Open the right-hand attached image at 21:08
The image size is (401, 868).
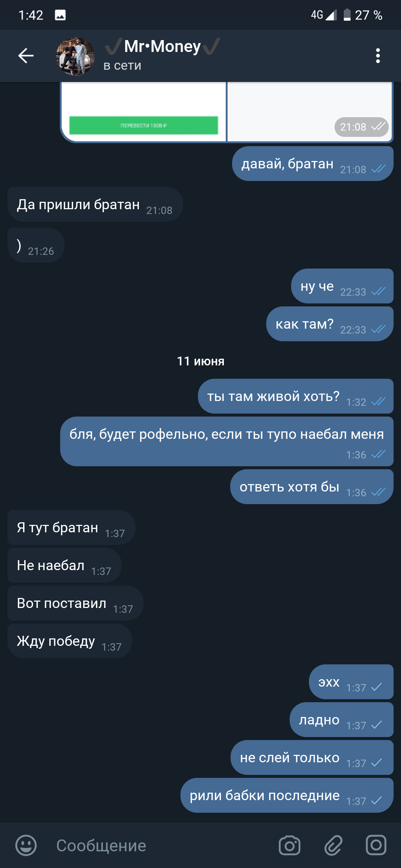[x=310, y=112]
